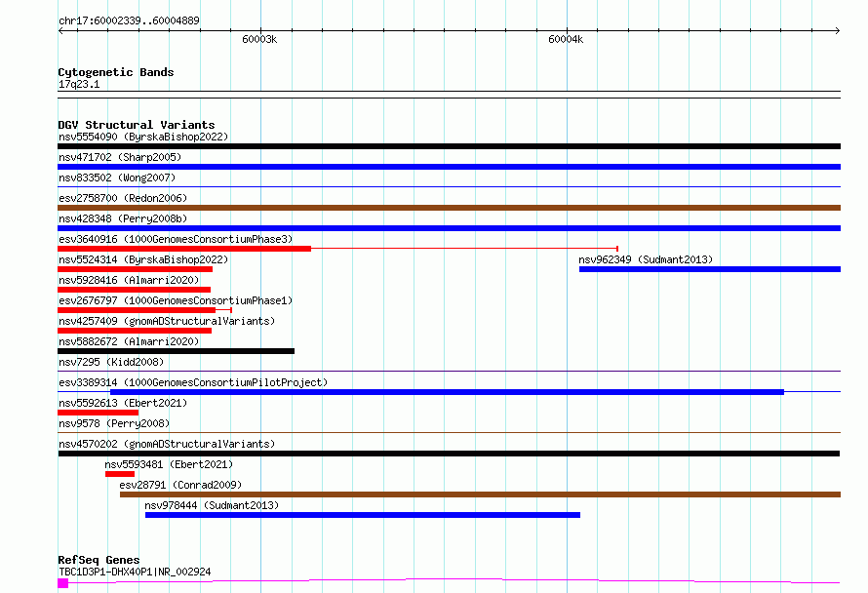Open nsv833502 (Wong2007) variant label

117,178
